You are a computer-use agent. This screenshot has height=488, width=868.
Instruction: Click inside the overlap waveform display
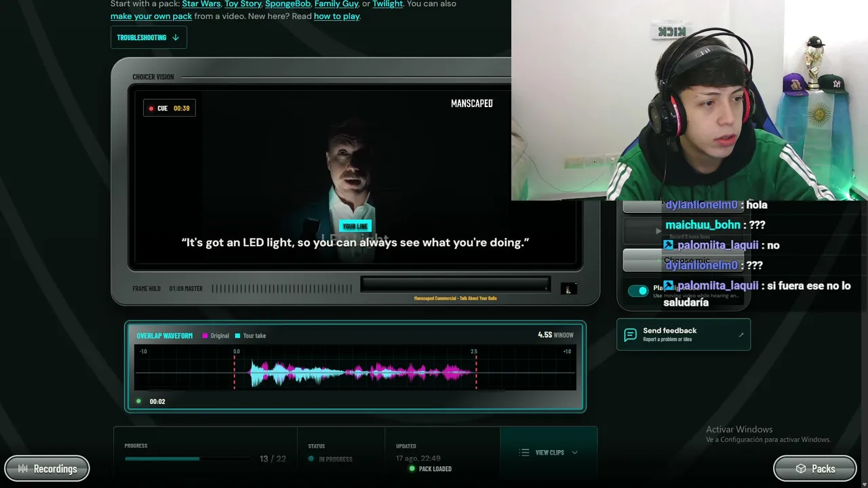point(355,368)
